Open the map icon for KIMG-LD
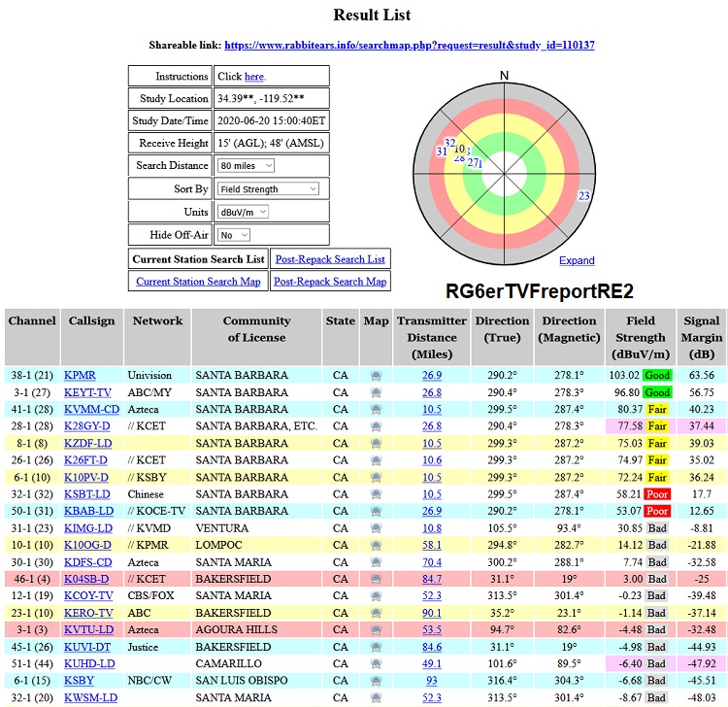728x707 pixels. [376, 528]
